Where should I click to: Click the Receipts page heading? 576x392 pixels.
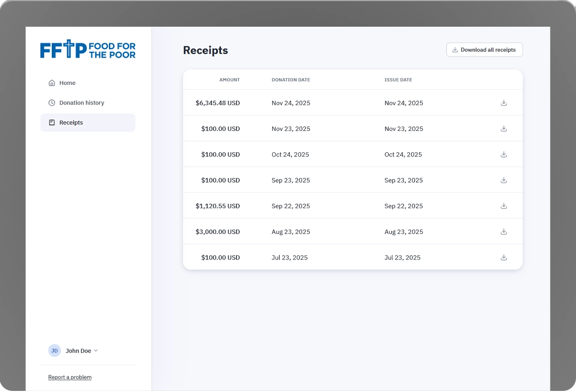[x=206, y=50]
